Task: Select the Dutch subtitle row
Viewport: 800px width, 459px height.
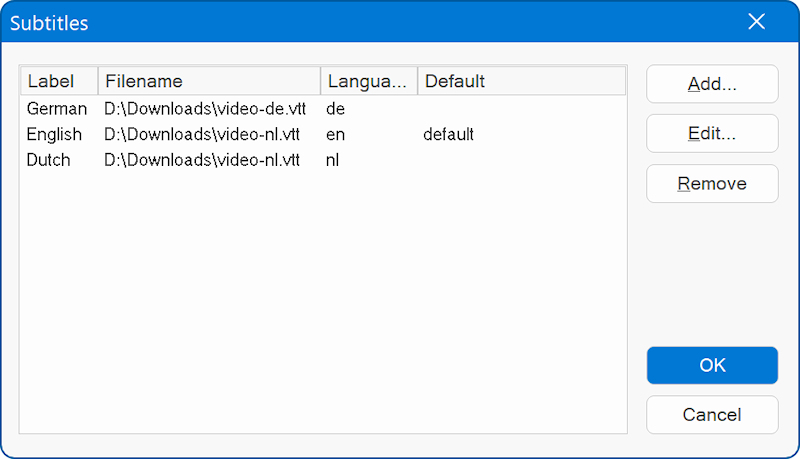Action: coord(49,160)
